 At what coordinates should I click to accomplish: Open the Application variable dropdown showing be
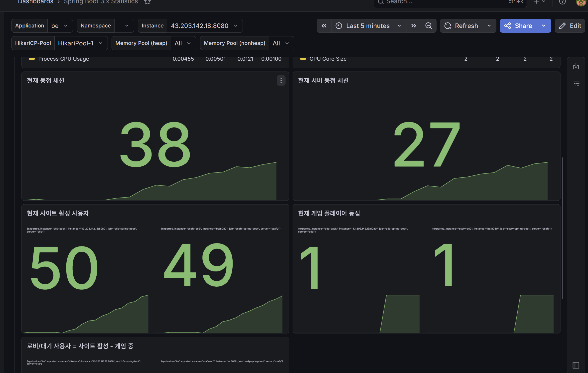pyautogui.click(x=60, y=26)
